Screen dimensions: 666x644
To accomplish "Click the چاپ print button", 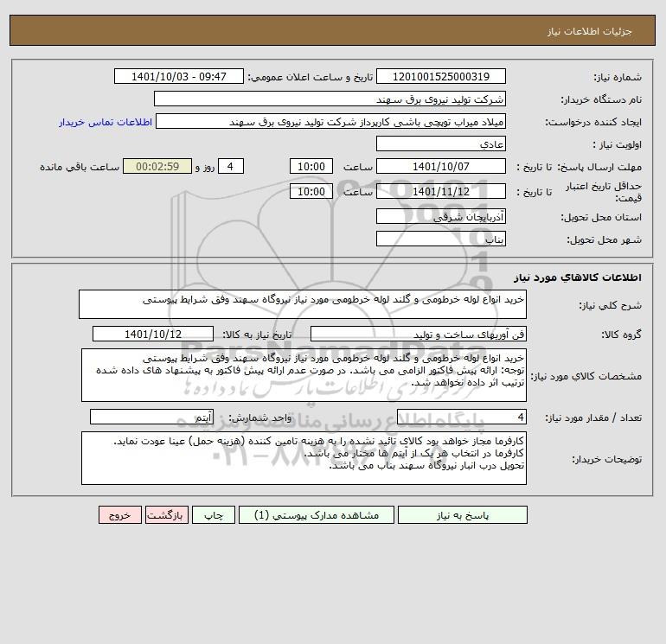I will point(214,515).
